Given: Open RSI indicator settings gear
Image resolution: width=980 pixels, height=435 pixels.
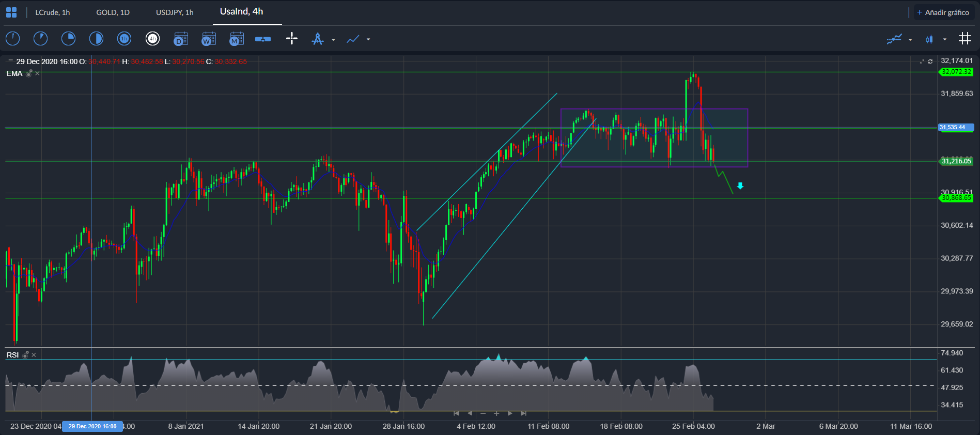Looking at the screenshot, I should click(x=26, y=355).
